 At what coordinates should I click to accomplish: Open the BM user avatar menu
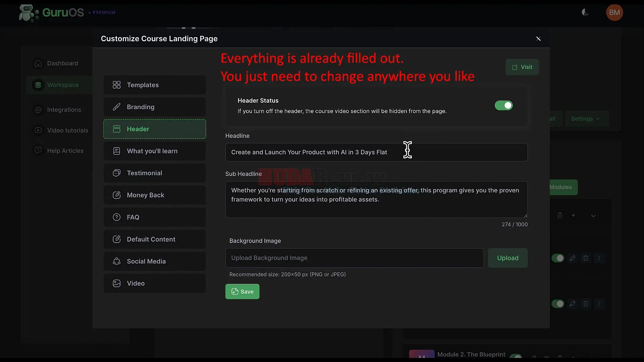click(x=614, y=13)
